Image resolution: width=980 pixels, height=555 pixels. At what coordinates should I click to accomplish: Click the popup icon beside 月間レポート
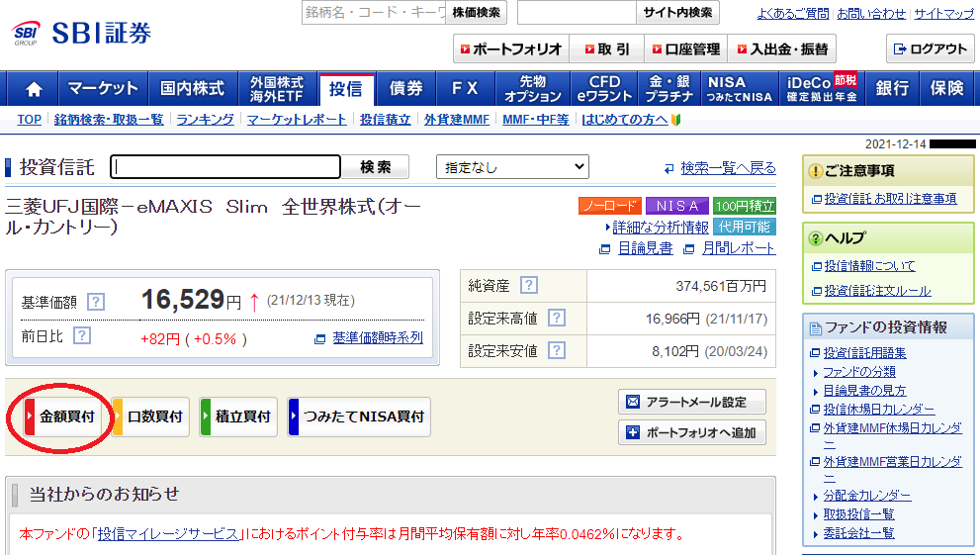[x=688, y=249]
